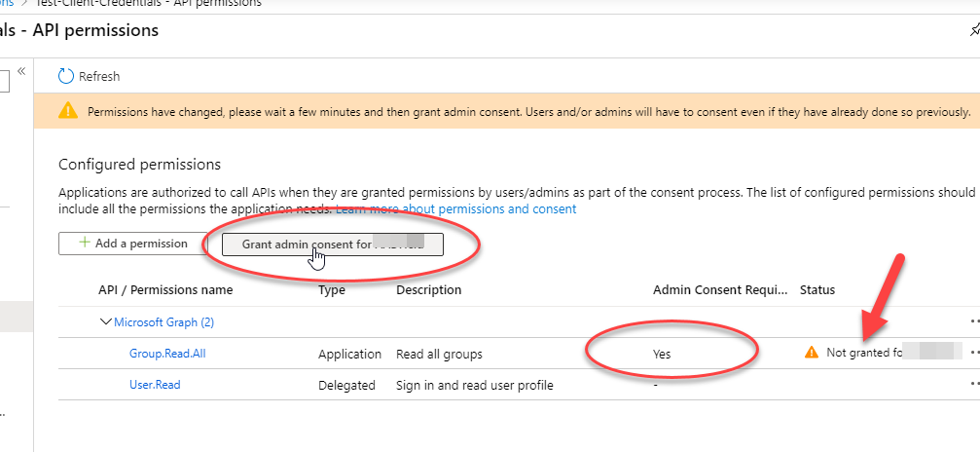The height and width of the screenshot is (452, 980).
Task: Click the orange warning icon beside Not granted
Action: pyautogui.click(x=812, y=352)
